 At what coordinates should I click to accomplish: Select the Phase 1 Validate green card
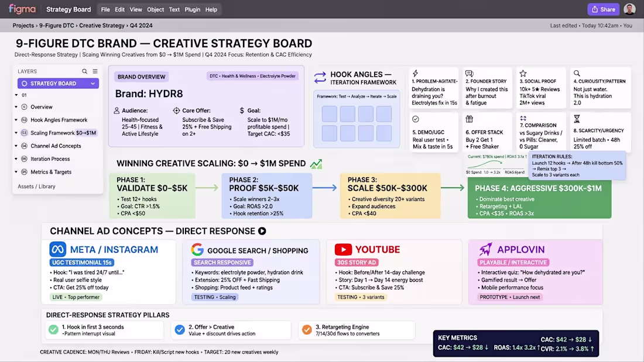152,196
